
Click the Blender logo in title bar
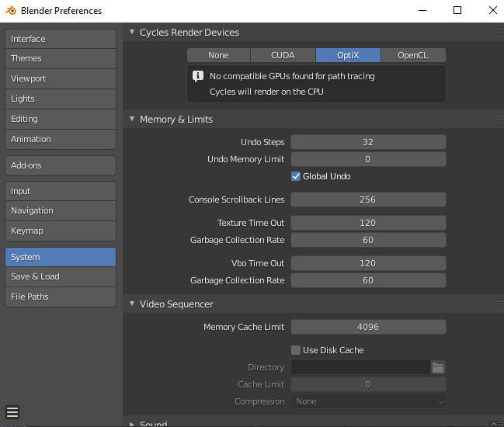coord(11,11)
